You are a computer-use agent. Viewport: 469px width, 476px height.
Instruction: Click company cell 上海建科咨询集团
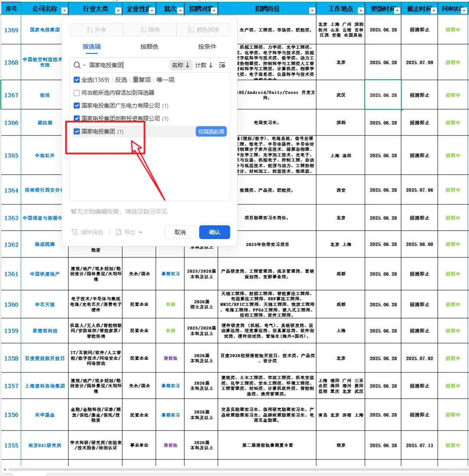click(x=45, y=386)
